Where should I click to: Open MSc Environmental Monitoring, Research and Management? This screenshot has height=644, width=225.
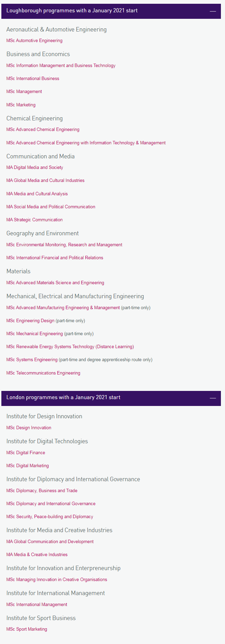coord(64,245)
